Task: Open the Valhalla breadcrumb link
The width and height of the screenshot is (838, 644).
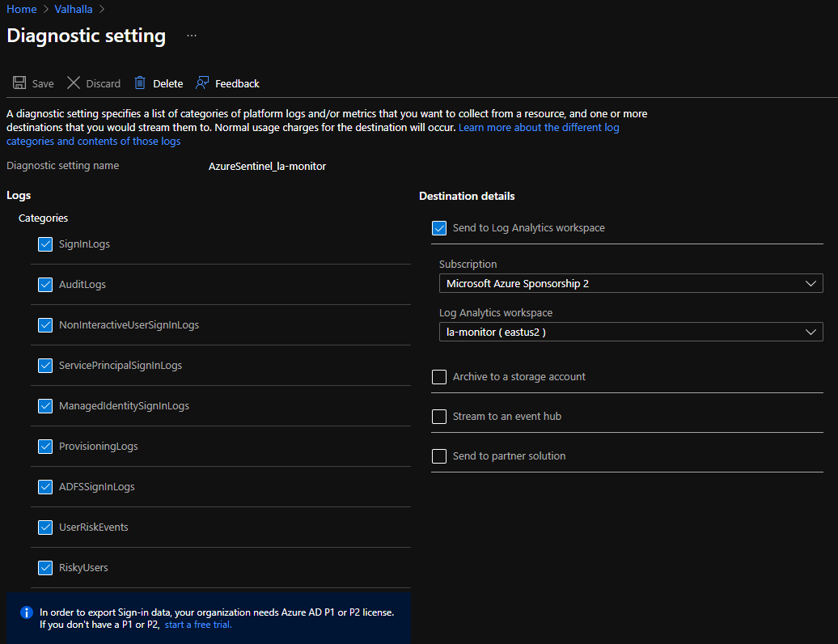Action: 73,9
